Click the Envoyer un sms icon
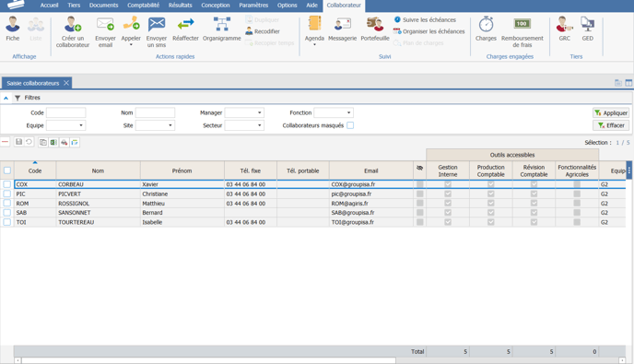634x364 pixels. tap(157, 24)
